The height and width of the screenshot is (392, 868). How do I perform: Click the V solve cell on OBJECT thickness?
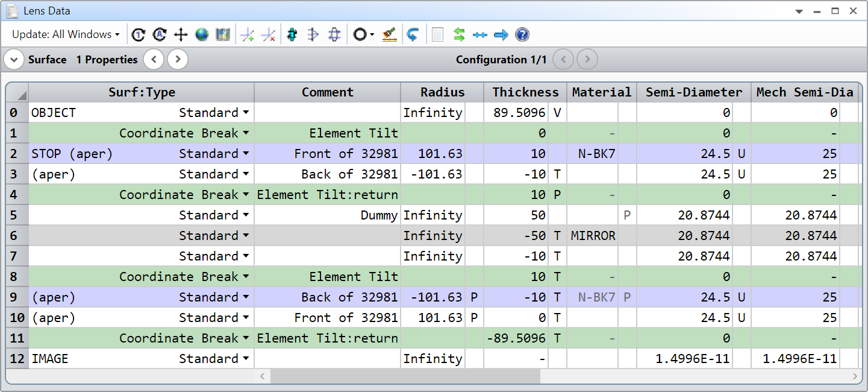tap(557, 113)
